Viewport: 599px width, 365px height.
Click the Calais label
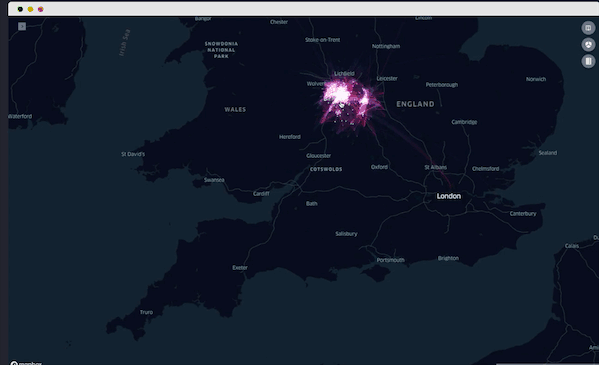572,246
